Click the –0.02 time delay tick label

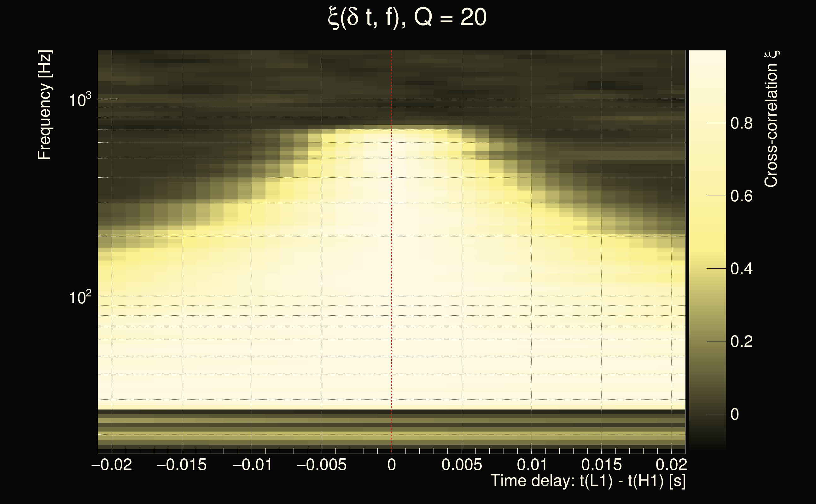(112, 465)
